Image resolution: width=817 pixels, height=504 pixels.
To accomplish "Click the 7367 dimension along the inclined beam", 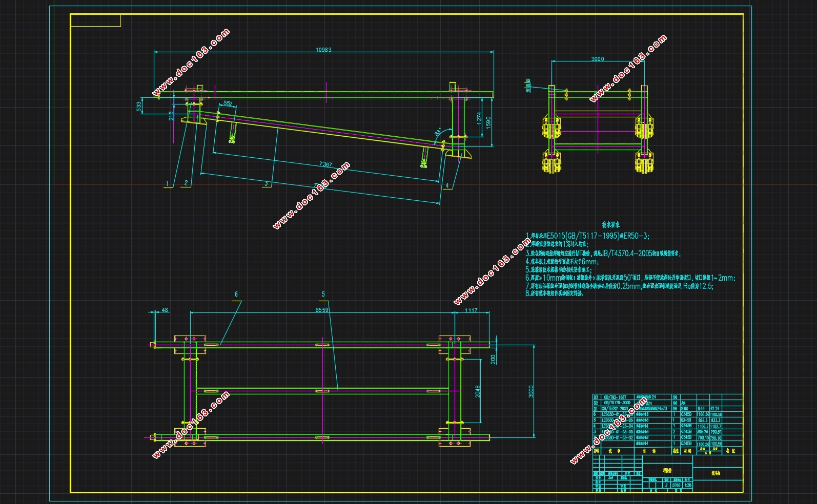I will pyautogui.click(x=326, y=164).
